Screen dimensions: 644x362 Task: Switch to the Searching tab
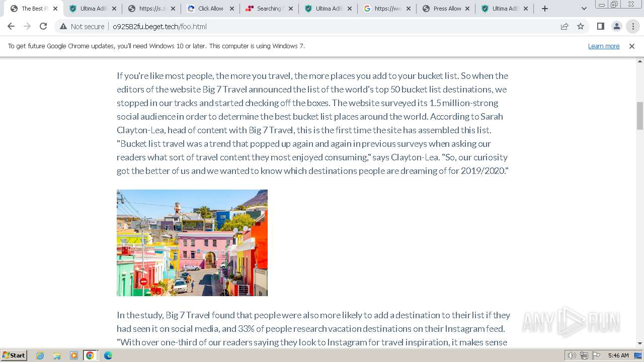pos(269,9)
